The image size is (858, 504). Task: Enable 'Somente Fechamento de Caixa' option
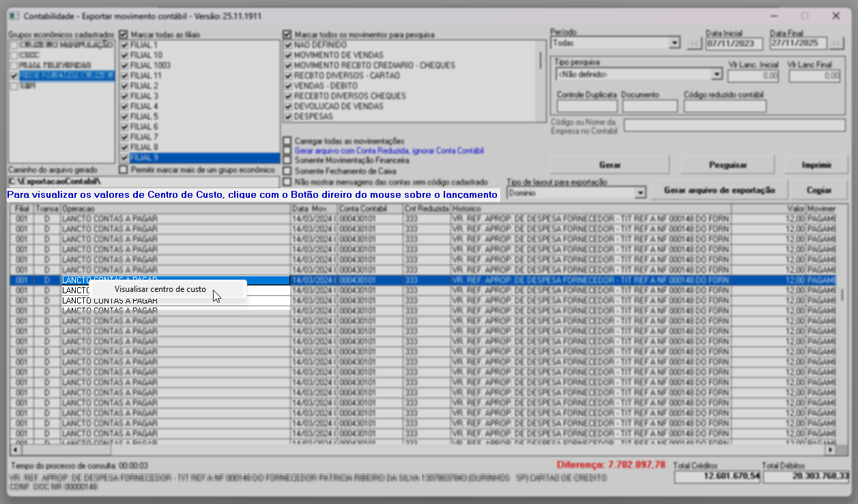point(287,171)
